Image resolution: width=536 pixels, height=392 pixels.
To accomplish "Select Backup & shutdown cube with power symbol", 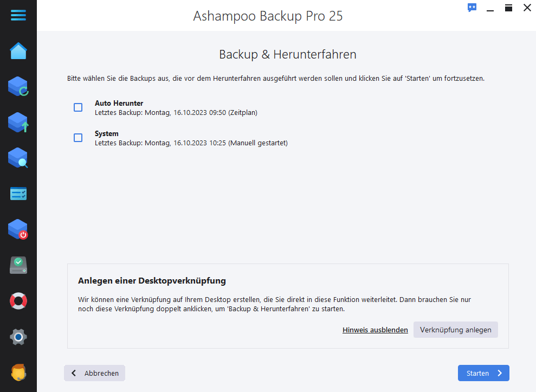I will click(18, 229).
